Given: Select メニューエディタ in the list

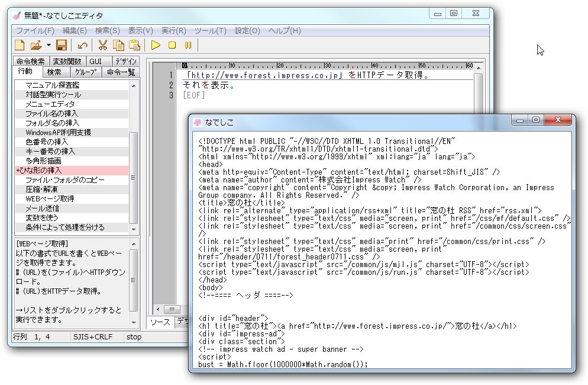Looking at the screenshot, I should [x=72, y=104].
